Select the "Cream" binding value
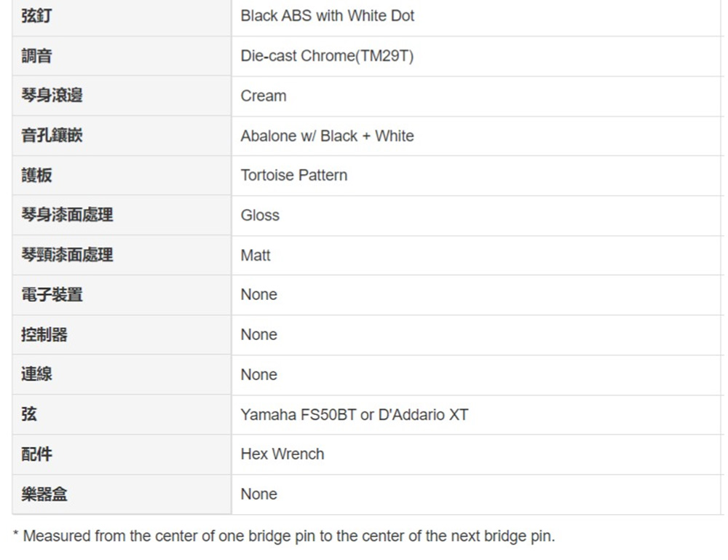728x560 pixels. tap(264, 96)
